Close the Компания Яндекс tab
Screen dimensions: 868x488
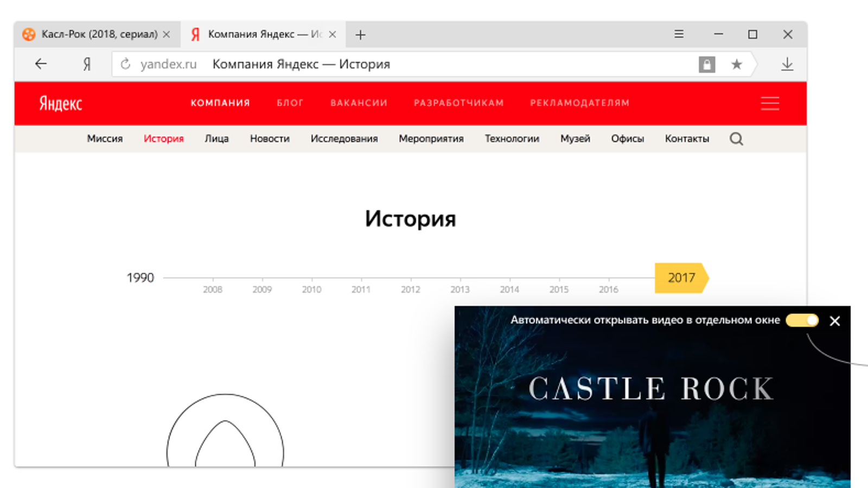pyautogui.click(x=333, y=34)
